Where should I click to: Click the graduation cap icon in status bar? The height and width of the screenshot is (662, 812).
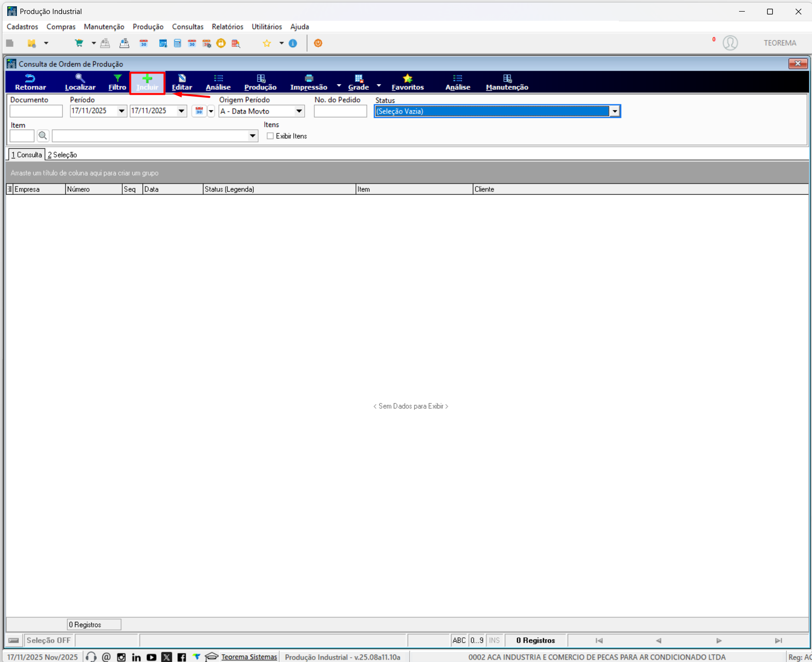pos(212,657)
